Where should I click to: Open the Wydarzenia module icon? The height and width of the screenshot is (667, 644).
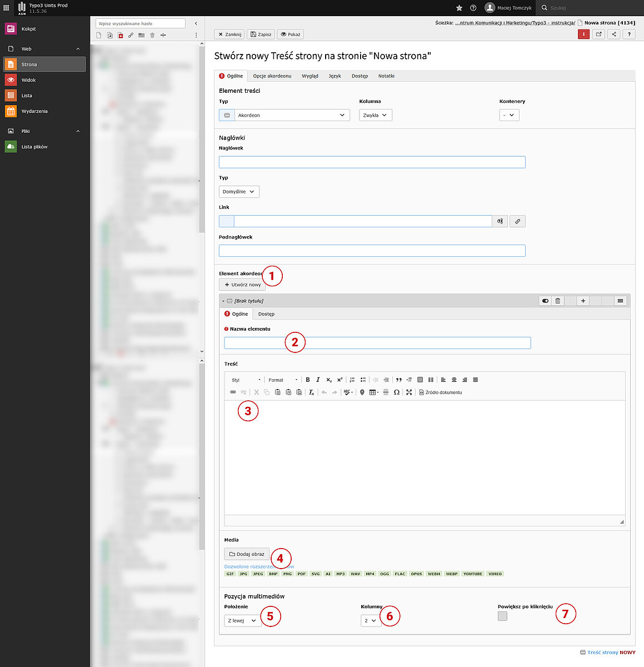pyautogui.click(x=11, y=111)
